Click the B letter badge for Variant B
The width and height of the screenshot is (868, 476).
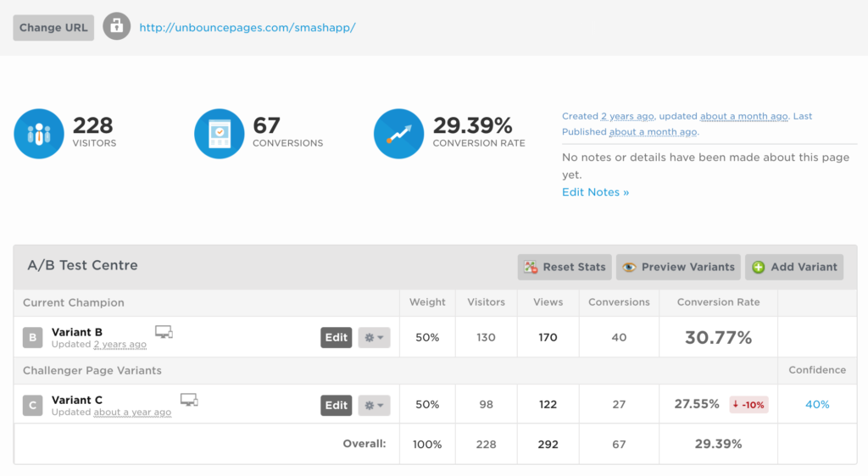pos(33,337)
